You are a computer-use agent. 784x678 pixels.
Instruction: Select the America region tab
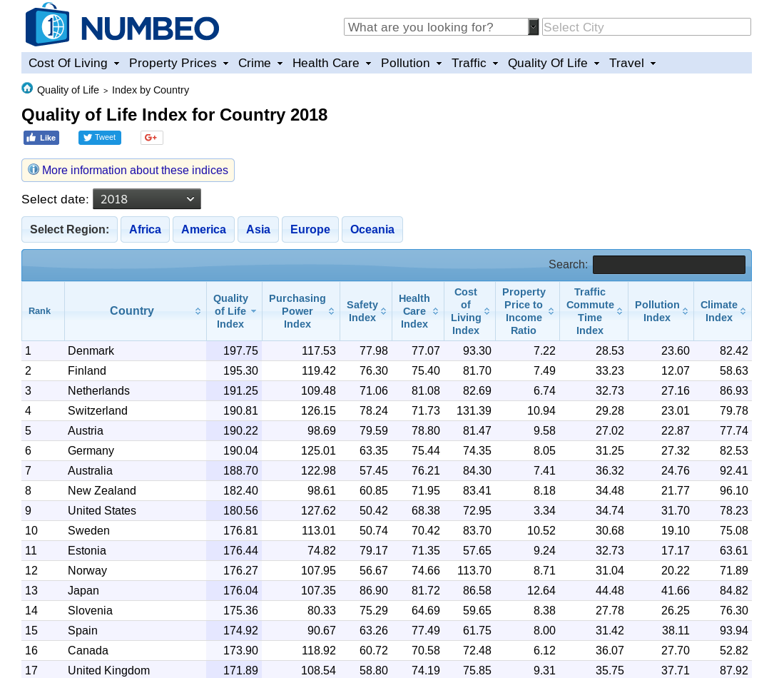pyautogui.click(x=203, y=229)
